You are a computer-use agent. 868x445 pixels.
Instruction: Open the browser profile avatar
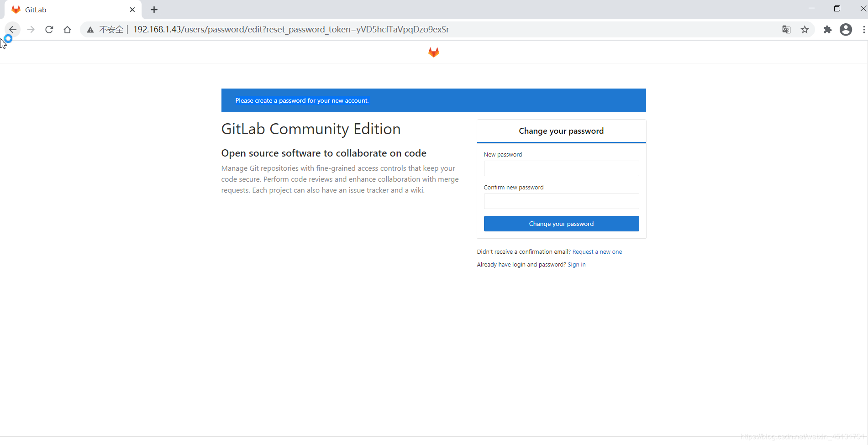(x=846, y=30)
